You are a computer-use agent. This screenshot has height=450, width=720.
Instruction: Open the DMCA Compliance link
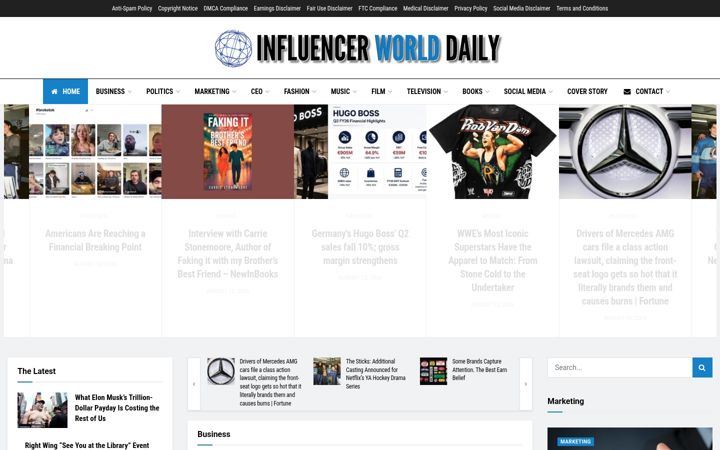point(225,8)
